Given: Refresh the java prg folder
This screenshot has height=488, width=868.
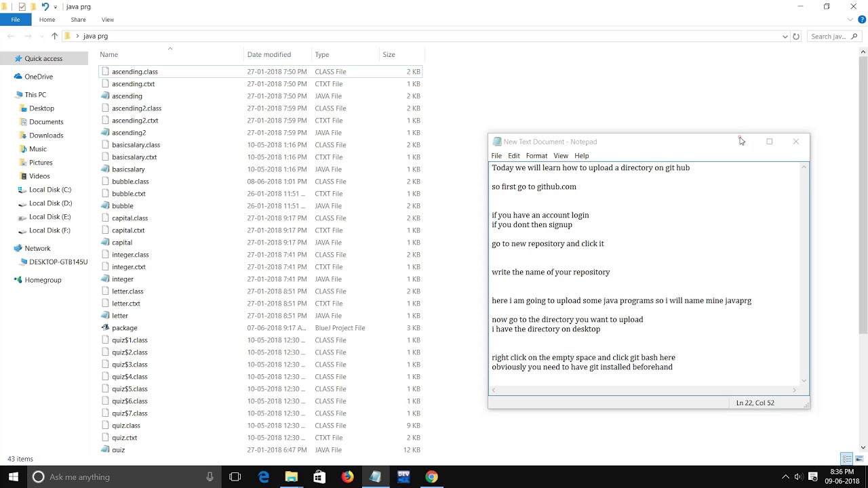Looking at the screenshot, I should pos(796,36).
